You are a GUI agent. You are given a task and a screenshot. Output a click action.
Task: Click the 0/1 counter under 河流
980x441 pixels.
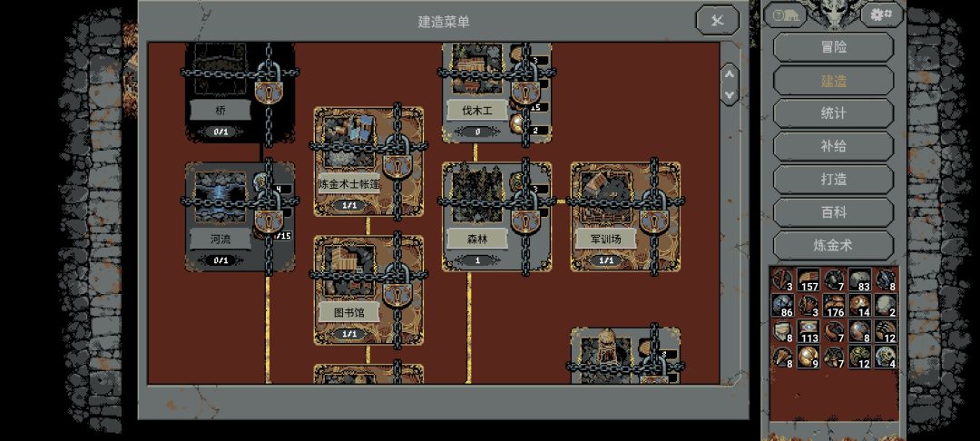coord(220,260)
